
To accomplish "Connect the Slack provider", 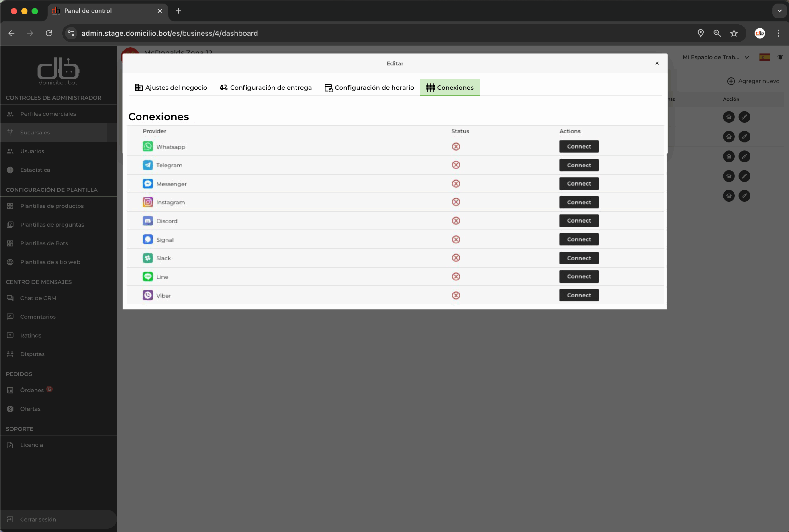I will (x=579, y=258).
